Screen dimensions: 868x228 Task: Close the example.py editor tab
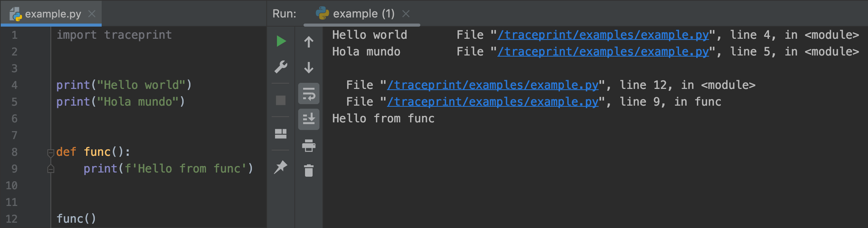pos(92,14)
